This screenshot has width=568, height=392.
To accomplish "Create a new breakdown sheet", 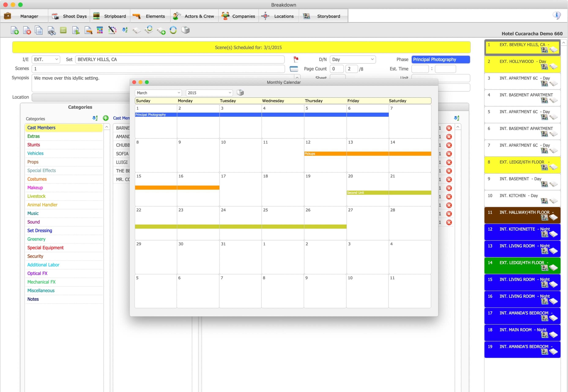I will click(x=15, y=30).
